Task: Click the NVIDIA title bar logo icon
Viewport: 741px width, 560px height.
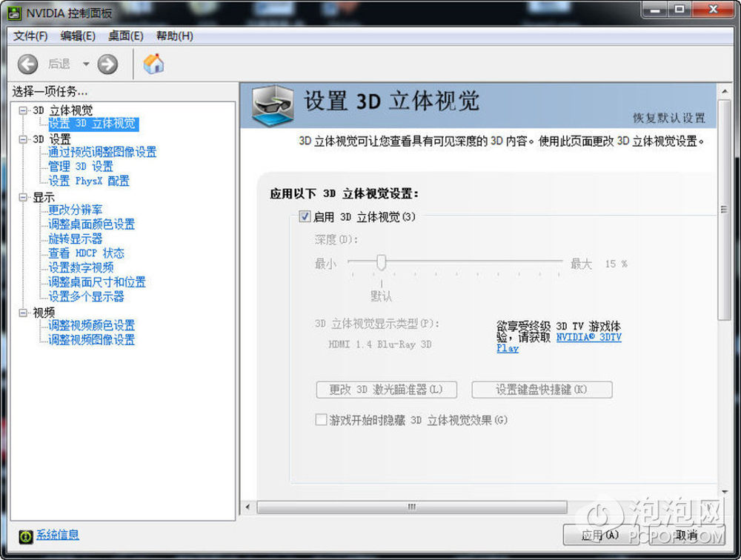Action: [15, 13]
